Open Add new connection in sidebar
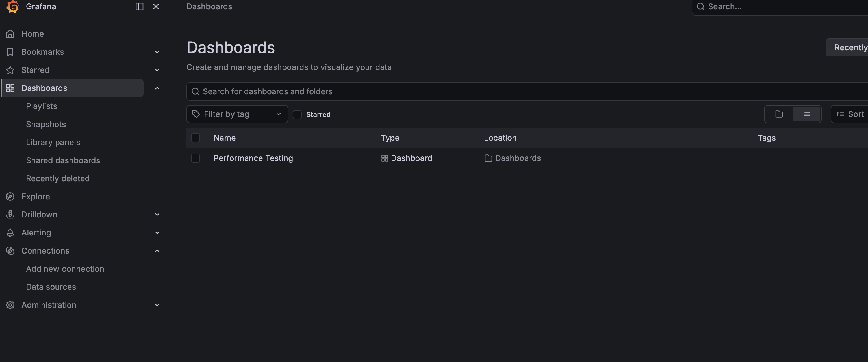 pyautogui.click(x=65, y=269)
